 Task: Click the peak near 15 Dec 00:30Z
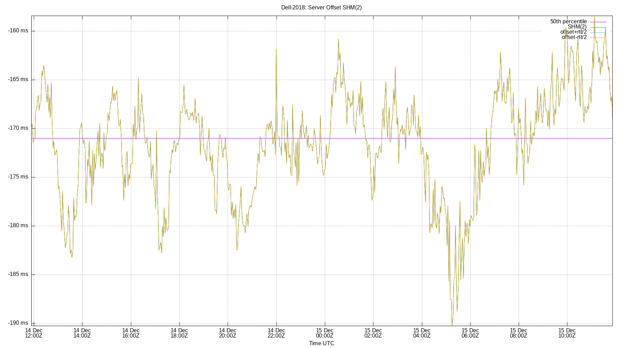pos(338,40)
